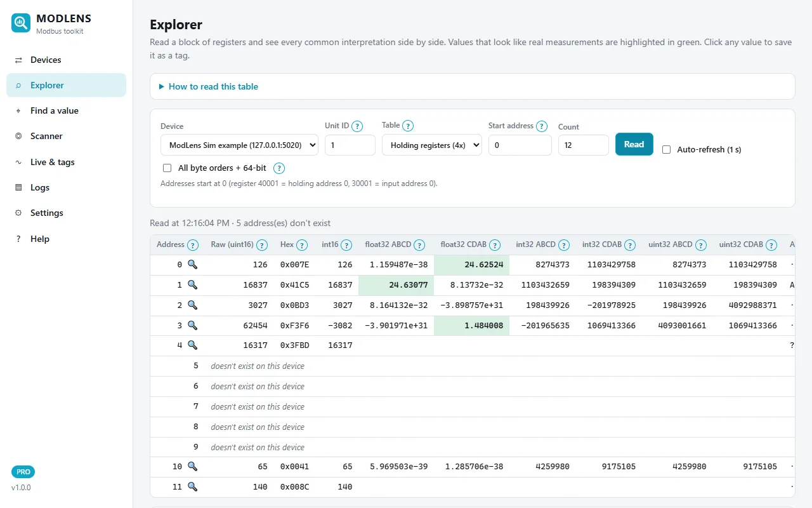Click the help icon next to Start address

pyautogui.click(x=542, y=126)
